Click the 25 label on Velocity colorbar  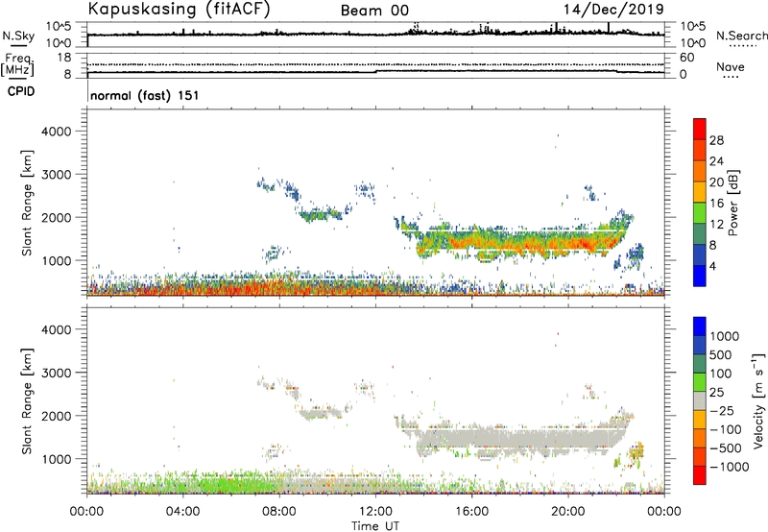(x=716, y=393)
